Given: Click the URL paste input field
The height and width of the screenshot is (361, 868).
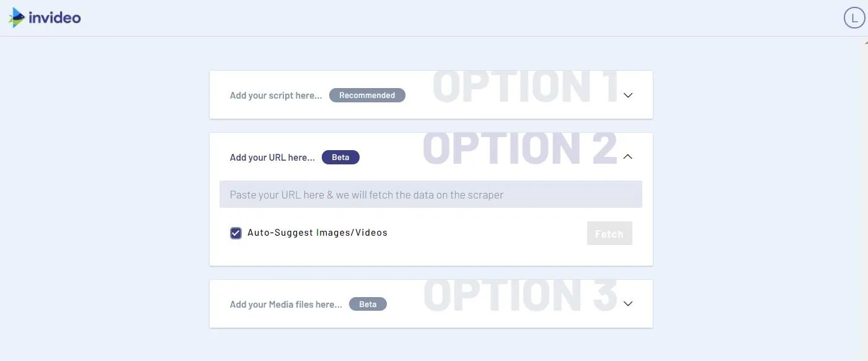Looking at the screenshot, I should click(x=431, y=194).
